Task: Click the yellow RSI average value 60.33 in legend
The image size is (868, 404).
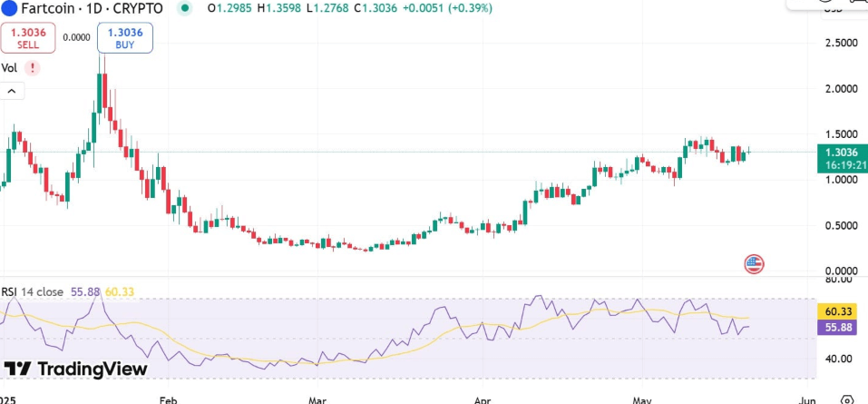Action: click(x=120, y=291)
